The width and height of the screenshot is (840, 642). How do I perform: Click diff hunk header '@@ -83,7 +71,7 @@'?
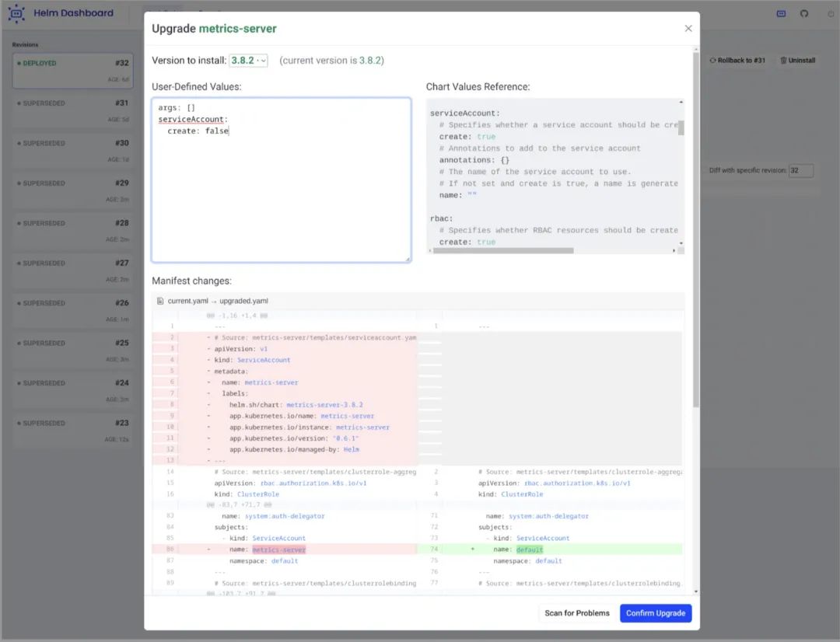pyautogui.click(x=239, y=505)
